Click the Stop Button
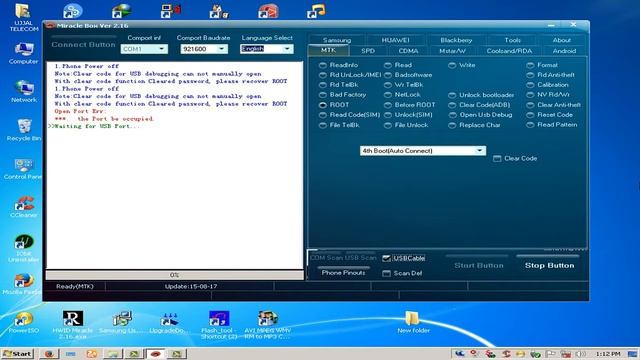 (549, 265)
